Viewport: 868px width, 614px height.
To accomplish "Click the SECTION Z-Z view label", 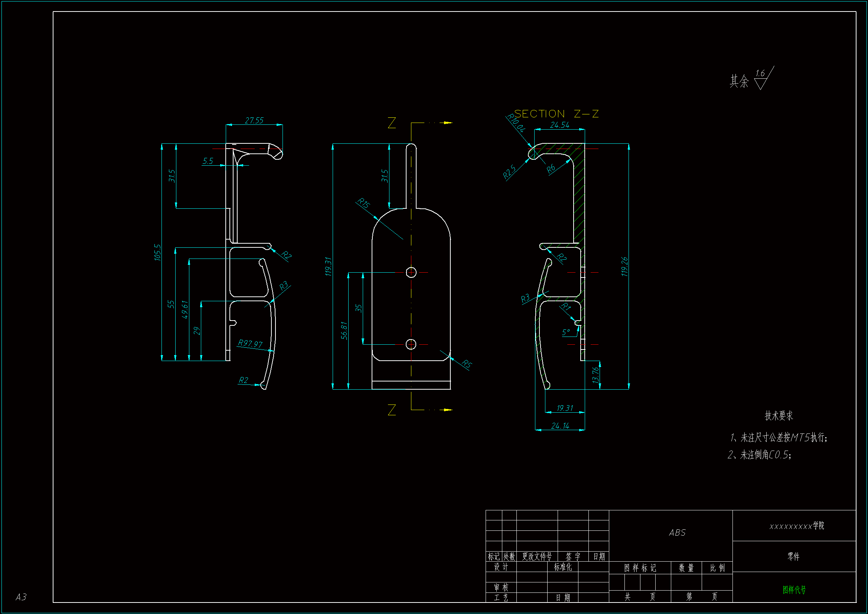I will tap(556, 114).
